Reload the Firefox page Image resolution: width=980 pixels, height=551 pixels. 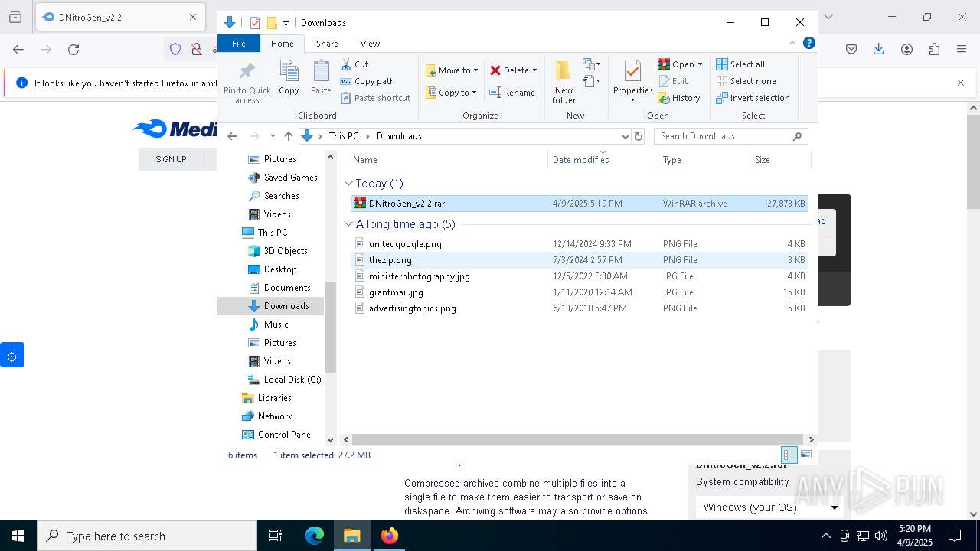tap(73, 49)
